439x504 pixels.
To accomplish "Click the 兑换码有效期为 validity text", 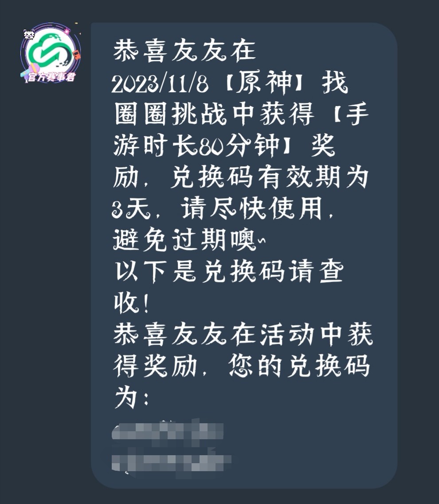I will pos(269,177).
